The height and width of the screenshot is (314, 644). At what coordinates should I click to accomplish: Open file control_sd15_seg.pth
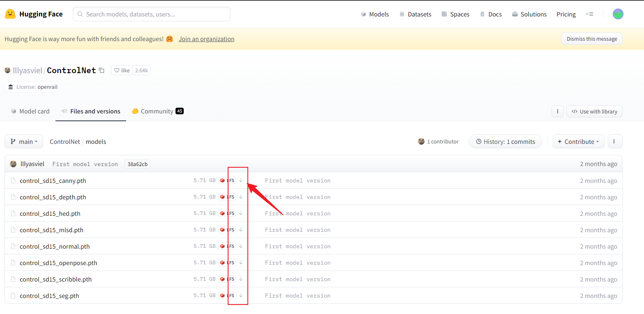(x=49, y=296)
